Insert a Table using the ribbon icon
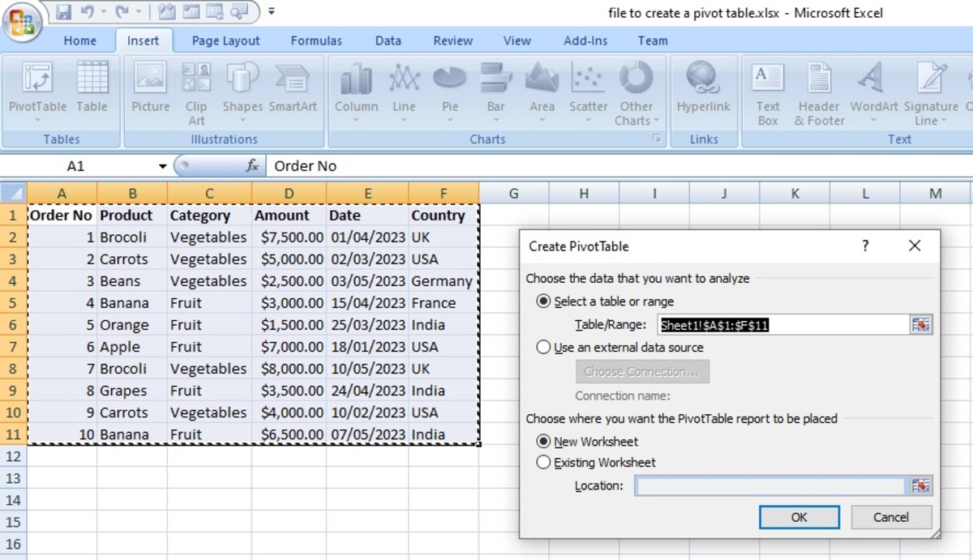Screen dimensions: 973x560 pyautogui.click(x=92, y=79)
